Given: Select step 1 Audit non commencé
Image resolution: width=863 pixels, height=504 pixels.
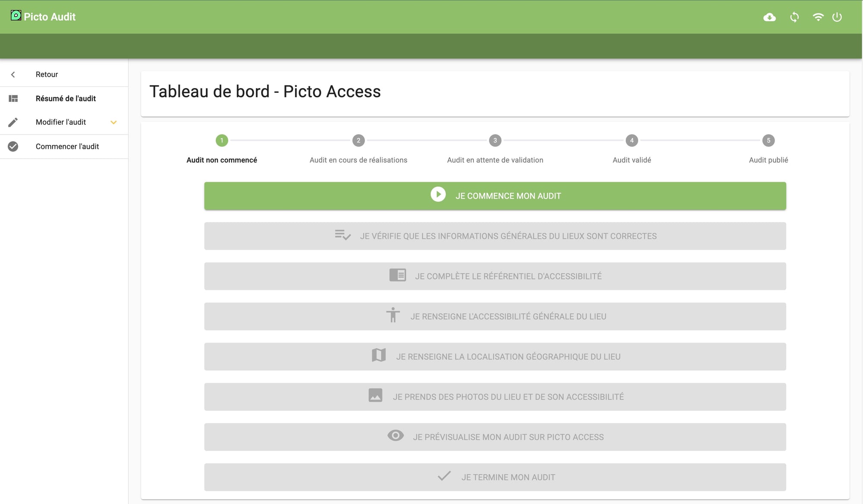Looking at the screenshot, I should 222,140.
